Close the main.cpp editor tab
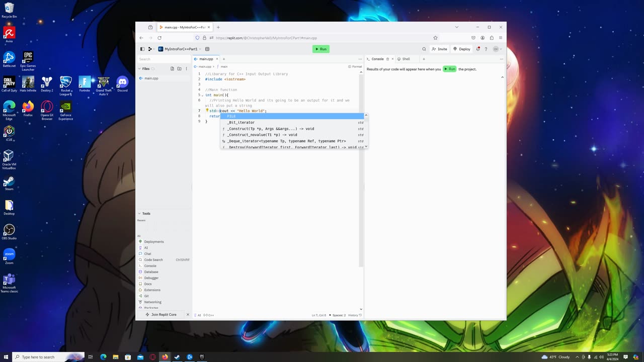644x362 pixels. pyautogui.click(x=217, y=59)
